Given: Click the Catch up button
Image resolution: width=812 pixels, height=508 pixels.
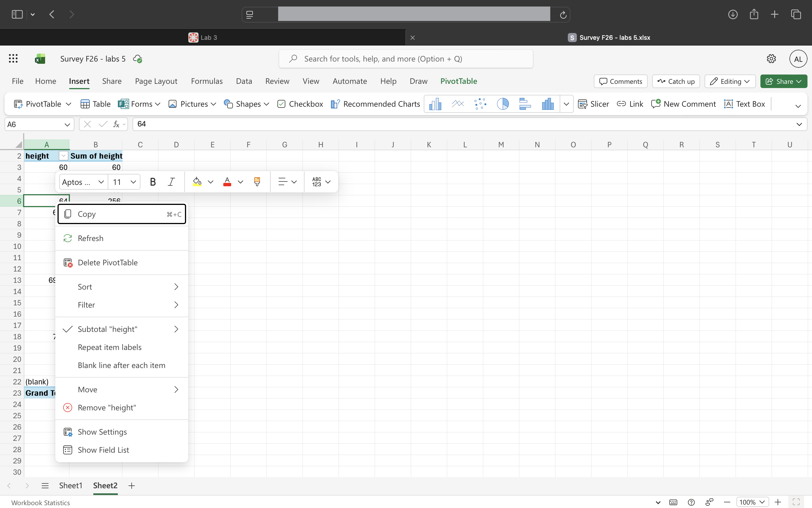Looking at the screenshot, I should tap(676, 81).
